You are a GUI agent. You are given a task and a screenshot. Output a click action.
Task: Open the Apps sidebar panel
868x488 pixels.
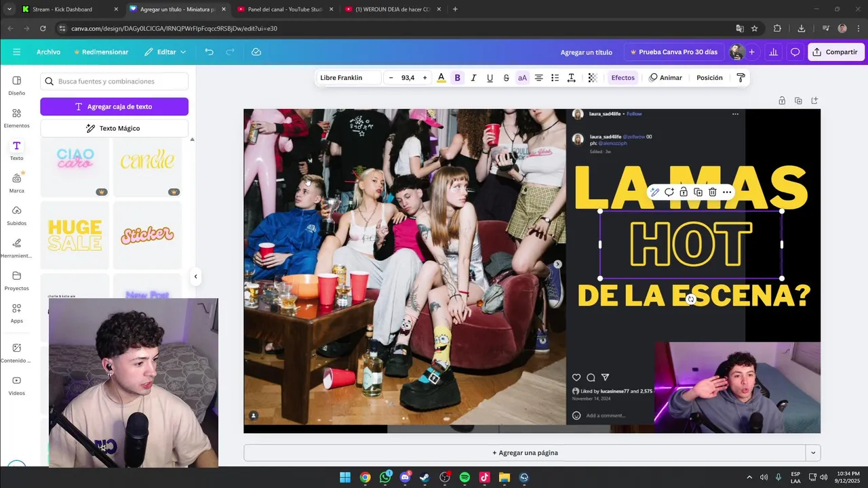[x=17, y=313]
